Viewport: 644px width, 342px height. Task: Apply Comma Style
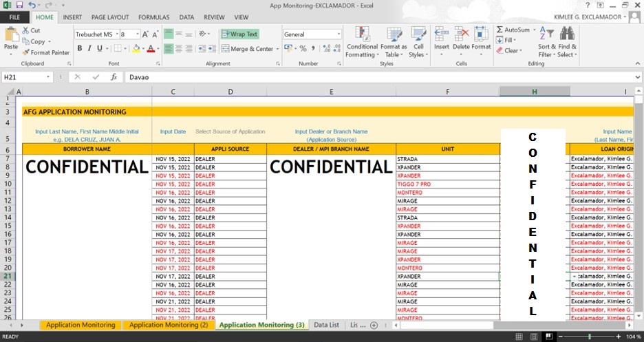click(313, 48)
